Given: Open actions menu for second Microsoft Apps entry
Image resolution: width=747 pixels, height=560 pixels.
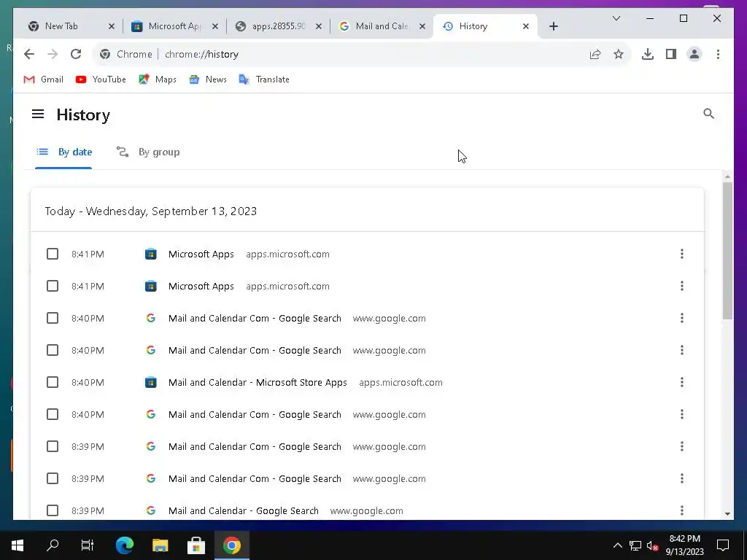Looking at the screenshot, I should pyautogui.click(x=682, y=286).
